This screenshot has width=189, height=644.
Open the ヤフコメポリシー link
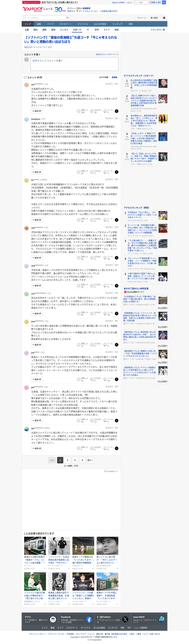111,471
